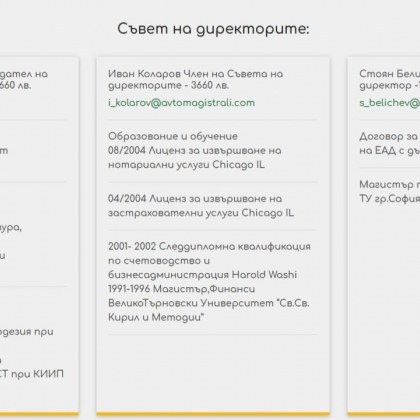Select the Образование и обучение subheading
This screenshot has height=420, width=420.
tap(173, 136)
